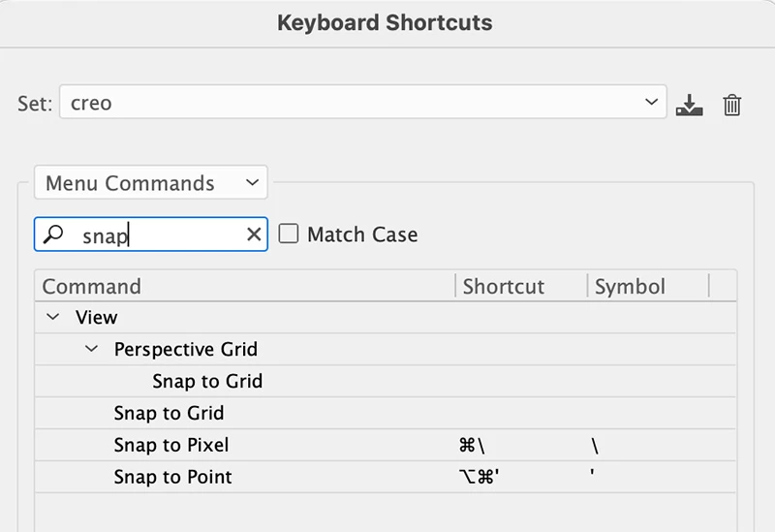Open the Menu Commands dropdown
775x532 pixels.
pos(151,183)
